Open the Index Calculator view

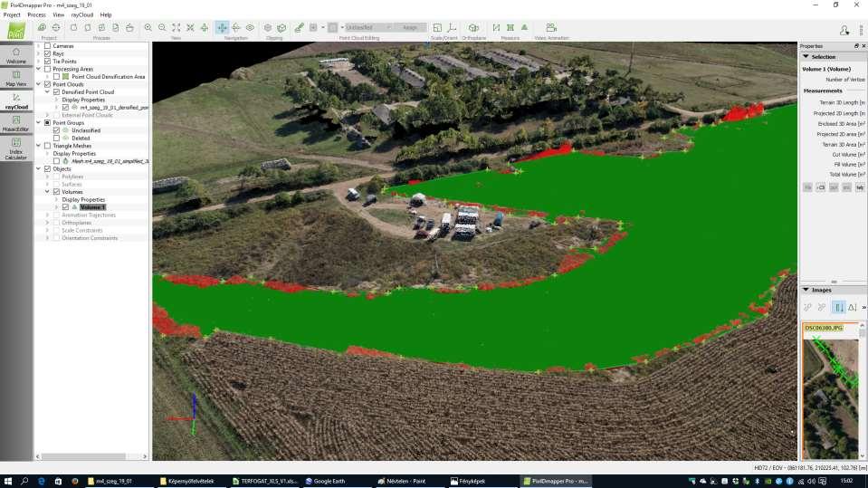click(16, 149)
